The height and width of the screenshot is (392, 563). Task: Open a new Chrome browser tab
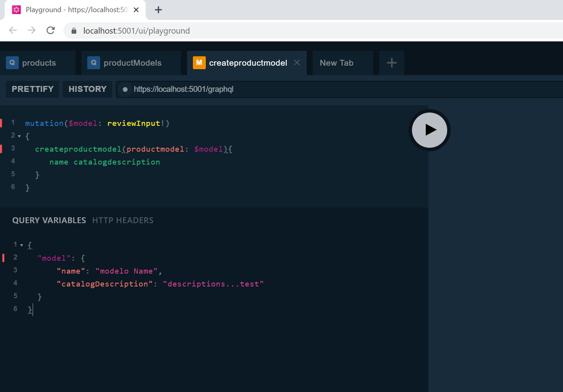158,10
